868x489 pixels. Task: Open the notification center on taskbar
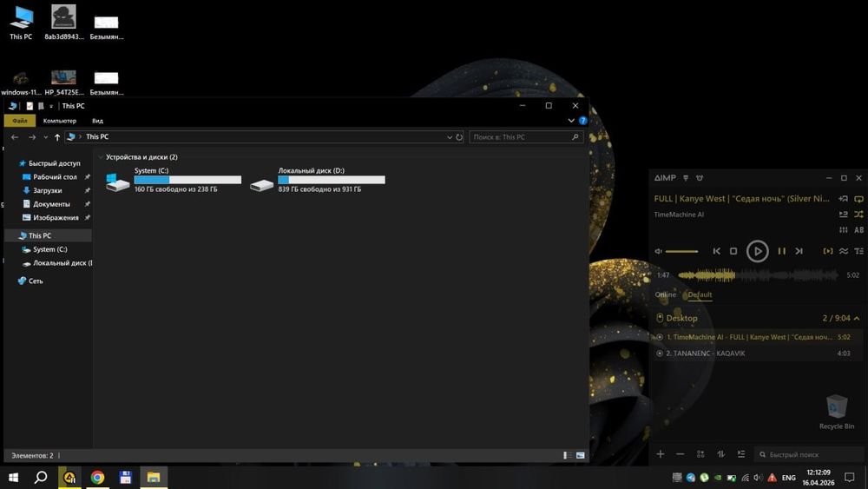(850, 478)
